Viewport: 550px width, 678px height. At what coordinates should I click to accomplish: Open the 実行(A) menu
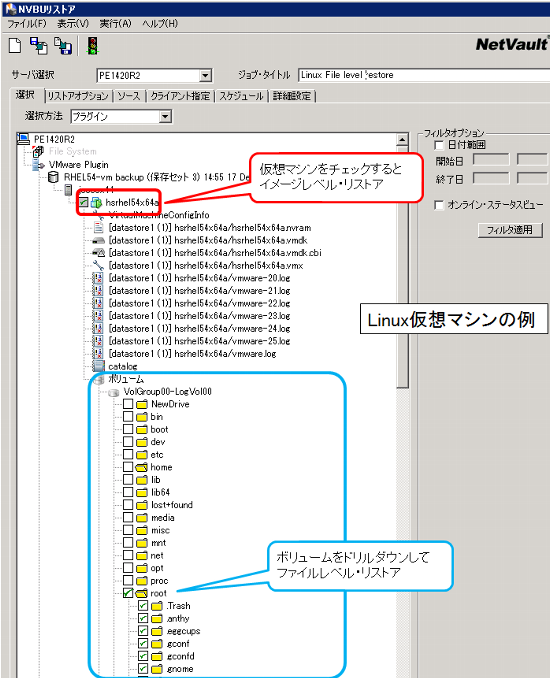115,24
